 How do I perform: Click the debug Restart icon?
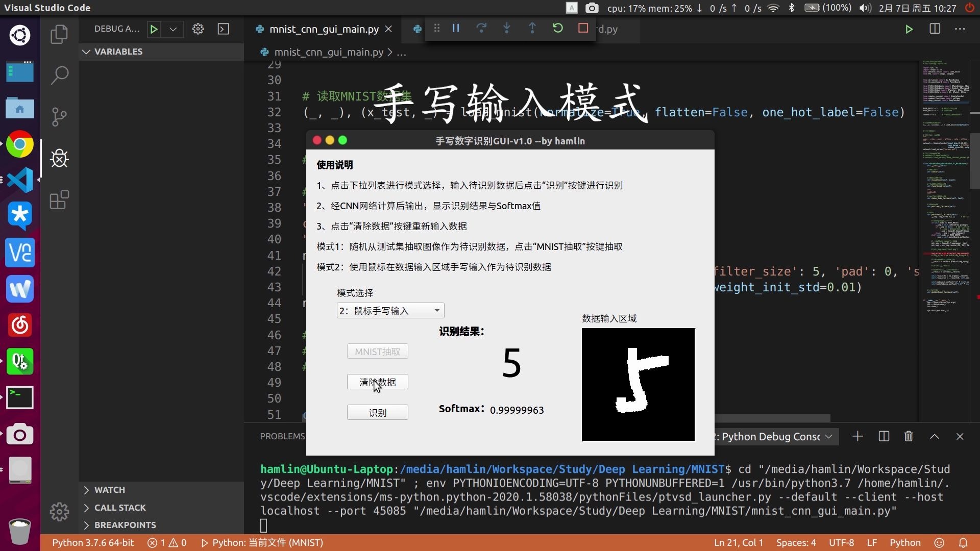tap(558, 29)
